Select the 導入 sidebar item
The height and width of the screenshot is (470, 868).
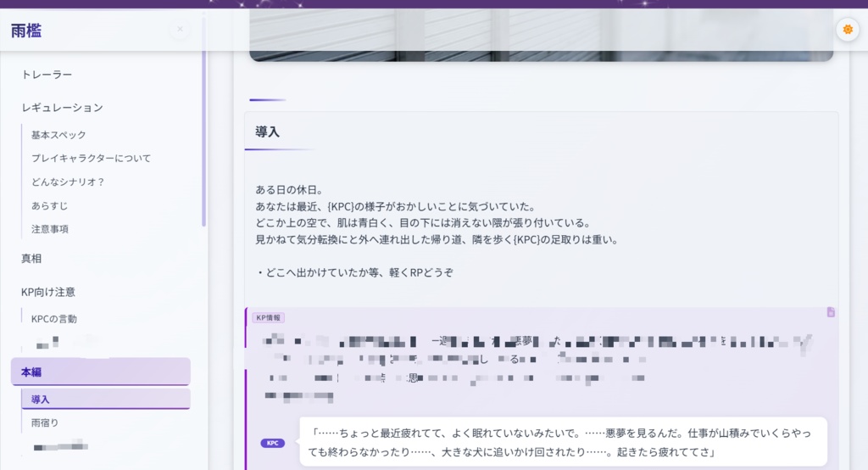[x=106, y=399]
